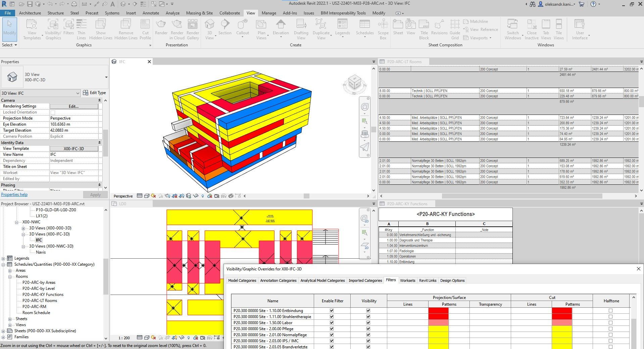Open the Manage ribbon tab
Image resolution: width=644 pixels, height=349 pixels.
pyautogui.click(x=269, y=13)
